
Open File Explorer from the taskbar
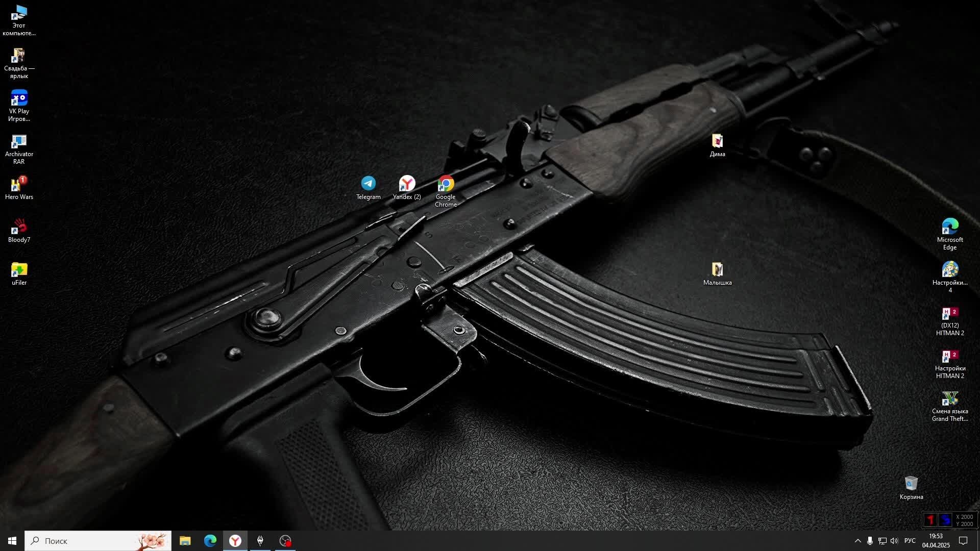coord(185,541)
